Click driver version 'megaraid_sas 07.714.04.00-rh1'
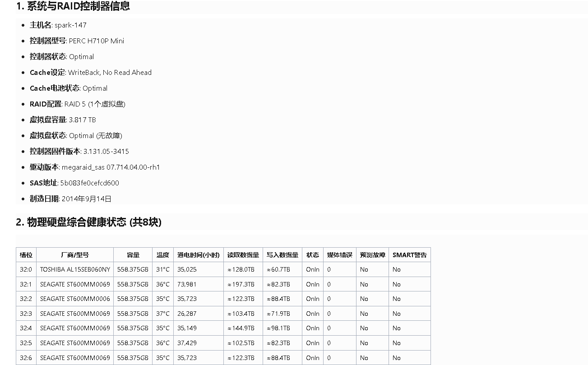This screenshot has height=365, width=588. [111, 167]
